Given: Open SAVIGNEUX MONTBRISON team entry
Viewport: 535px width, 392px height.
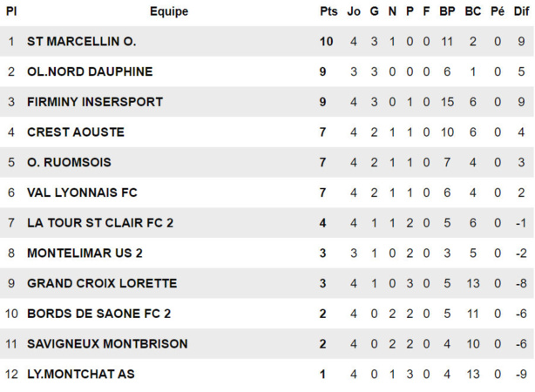Looking at the screenshot, I should tap(107, 344).
